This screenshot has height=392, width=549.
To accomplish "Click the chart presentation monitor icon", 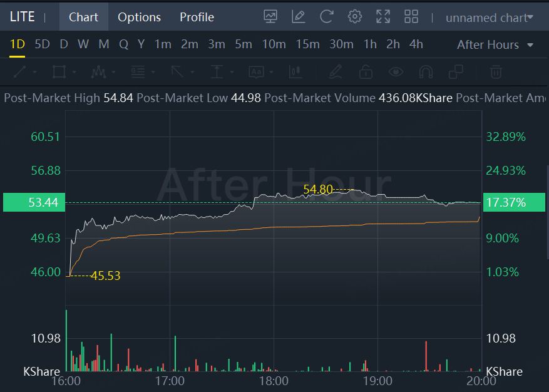I will [270, 17].
